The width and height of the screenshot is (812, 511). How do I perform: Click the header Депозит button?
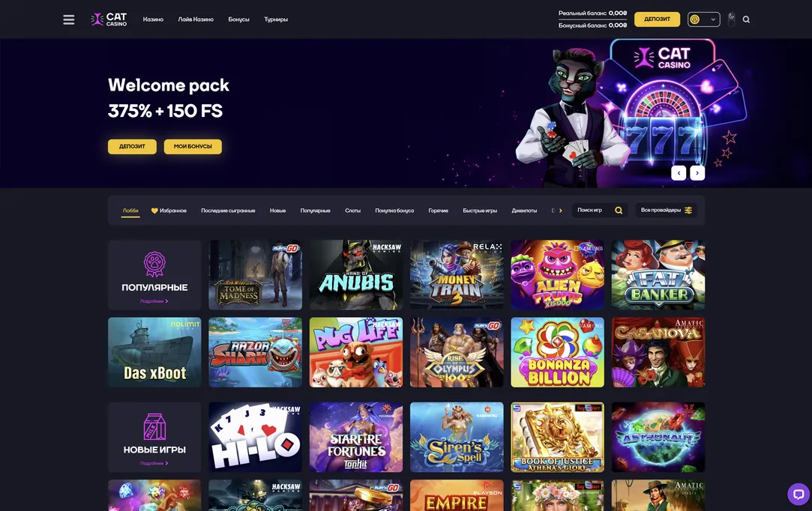[x=657, y=19]
